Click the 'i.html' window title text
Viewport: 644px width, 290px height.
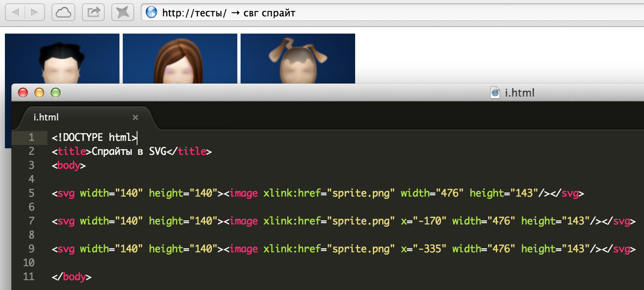pyautogui.click(x=520, y=93)
